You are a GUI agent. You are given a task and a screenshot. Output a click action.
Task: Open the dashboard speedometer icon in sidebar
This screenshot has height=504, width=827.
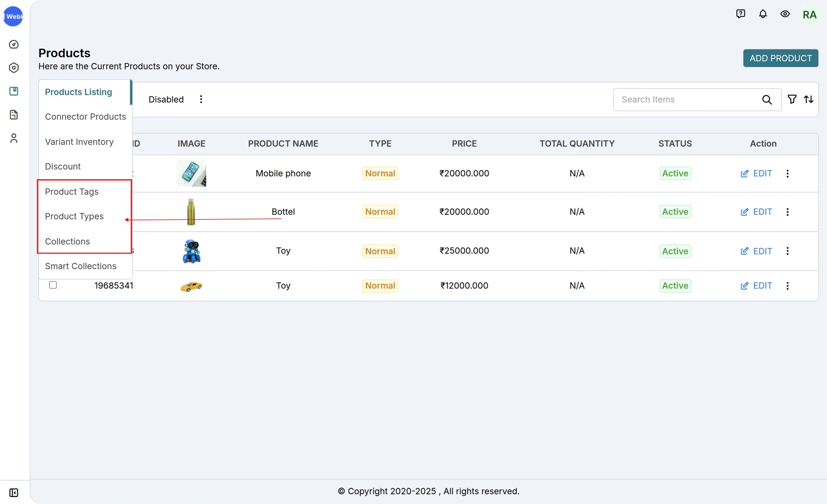click(14, 44)
